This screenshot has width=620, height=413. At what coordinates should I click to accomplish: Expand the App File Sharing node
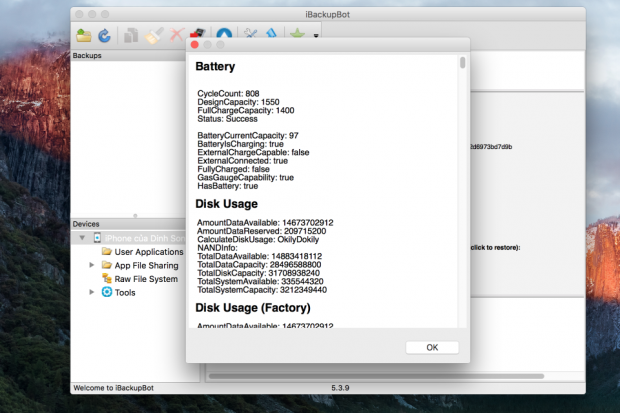point(92,265)
